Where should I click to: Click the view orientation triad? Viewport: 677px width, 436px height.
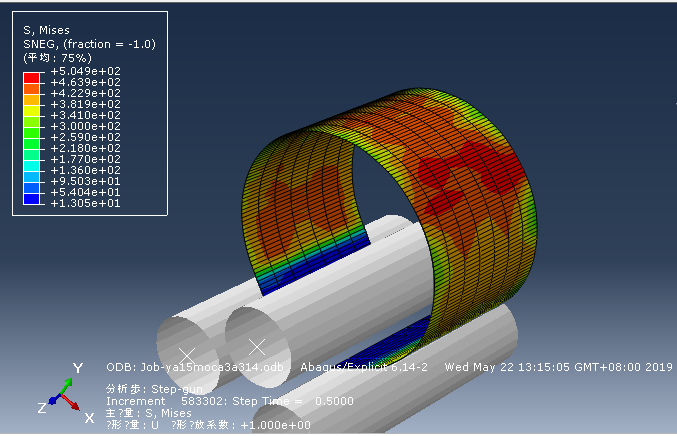tap(63, 395)
